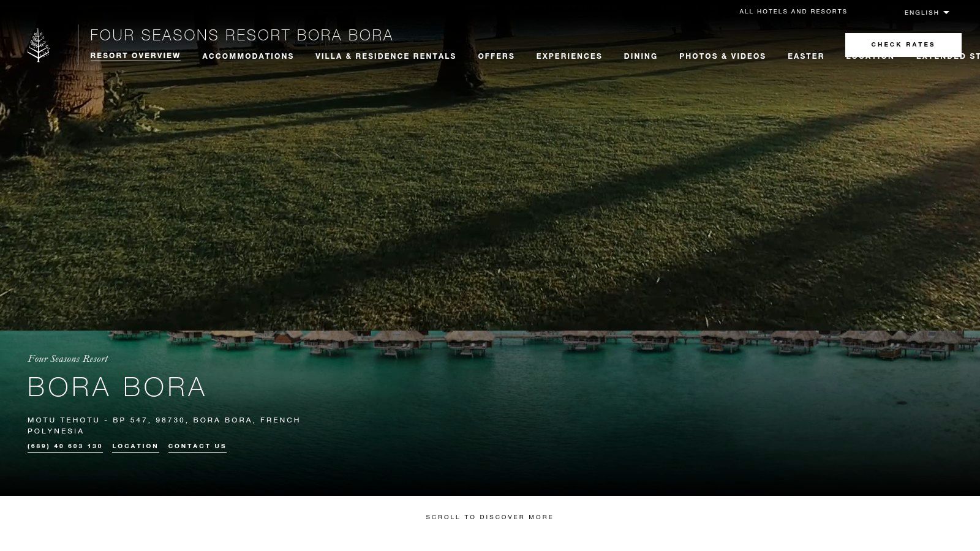Click the Contact Us link
The width and height of the screenshot is (980, 551).
click(x=197, y=446)
